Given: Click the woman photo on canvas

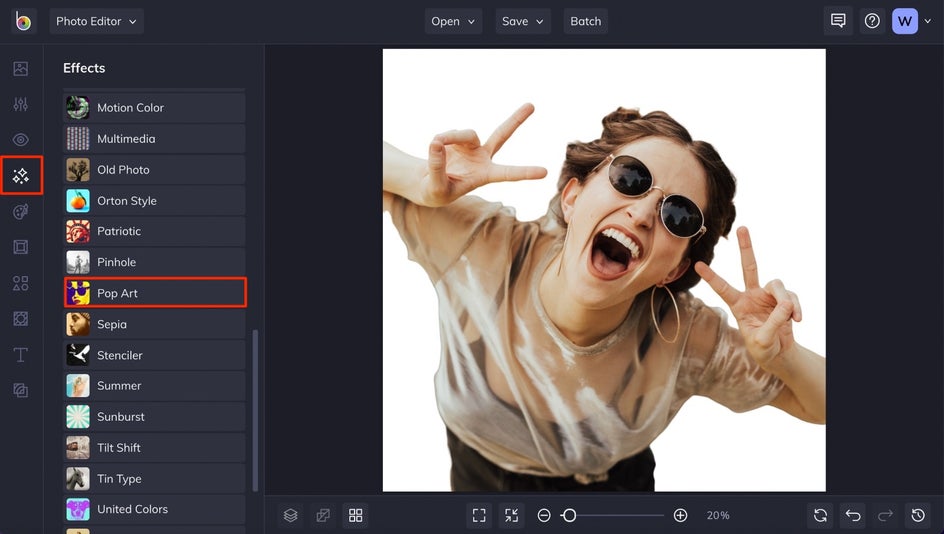Looking at the screenshot, I should [x=604, y=270].
